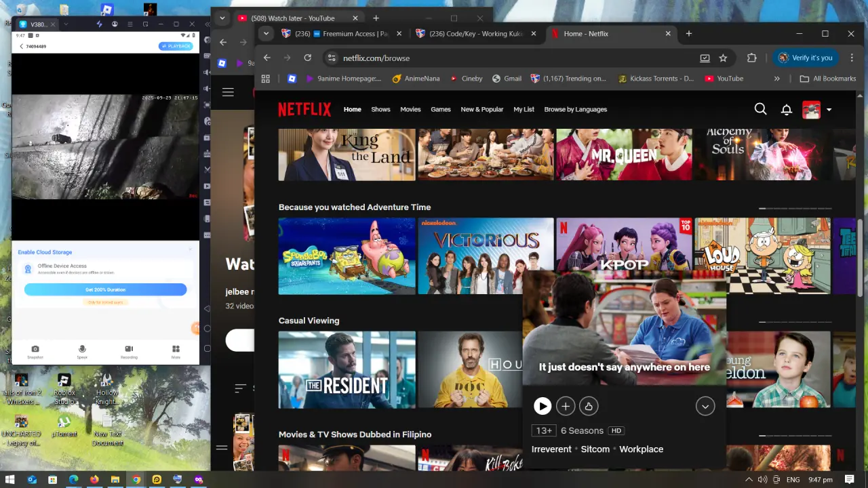
Task: Play the previewed sitcom title
Action: point(542,406)
